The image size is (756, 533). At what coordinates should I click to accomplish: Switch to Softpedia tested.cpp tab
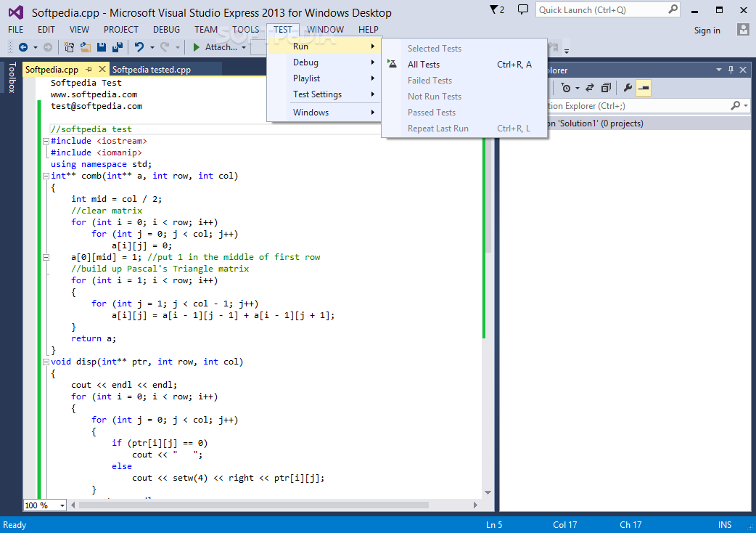coord(152,70)
